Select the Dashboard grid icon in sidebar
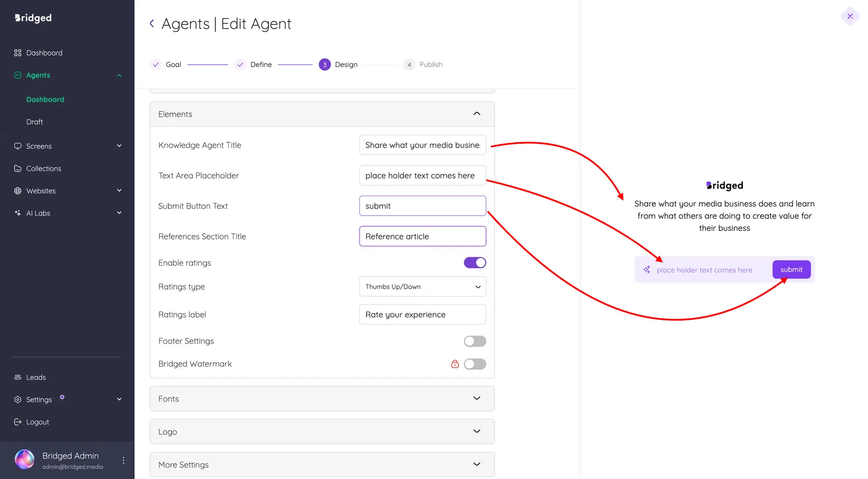The image size is (868, 479). point(18,53)
